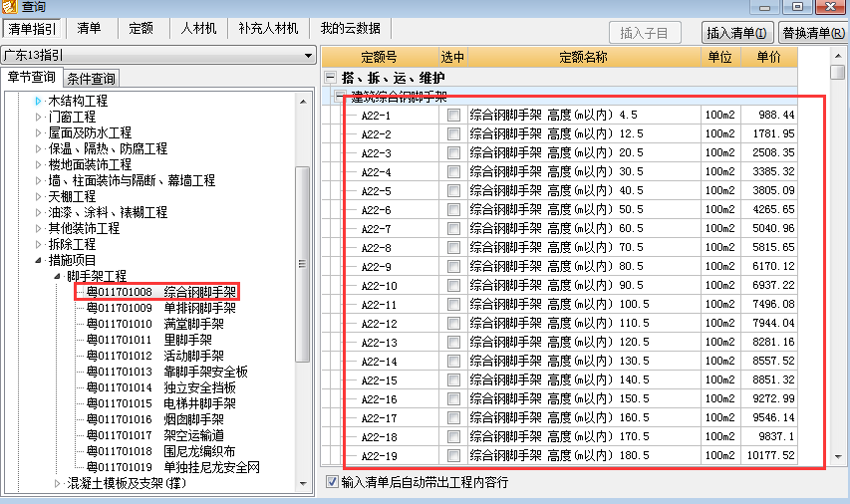The image size is (850, 504).
Task: Check the box for row A22-1
Action: (453, 115)
